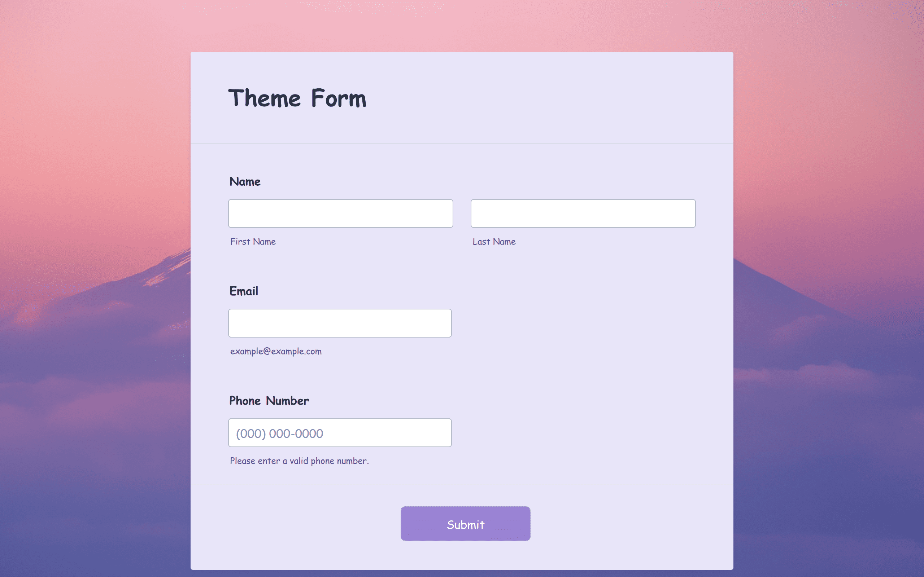Focus the Email input field

pos(340,323)
